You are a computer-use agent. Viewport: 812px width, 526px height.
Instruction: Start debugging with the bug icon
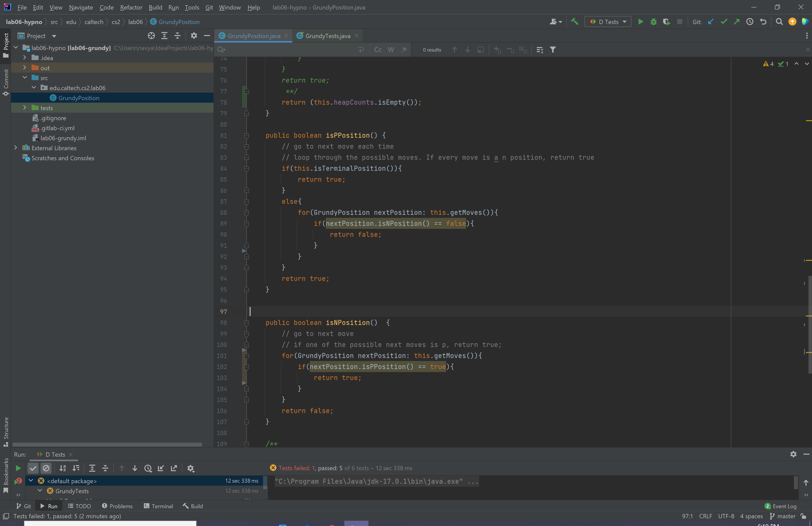point(653,22)
